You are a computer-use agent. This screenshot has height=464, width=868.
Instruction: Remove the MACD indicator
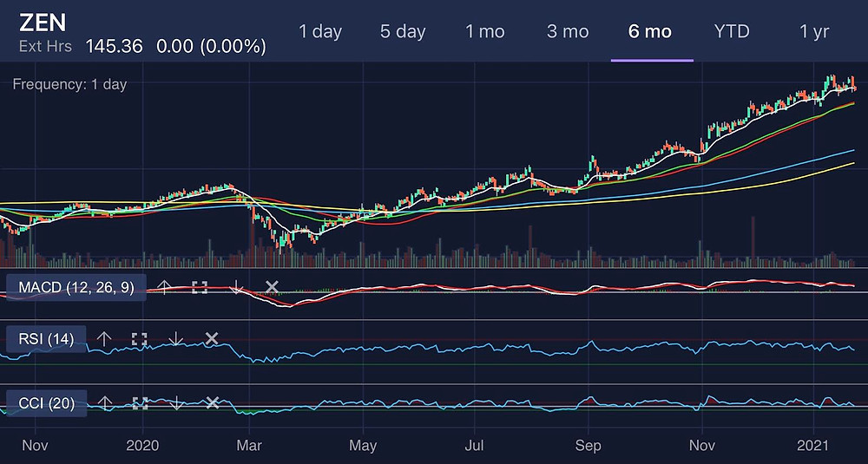(272, 287)
